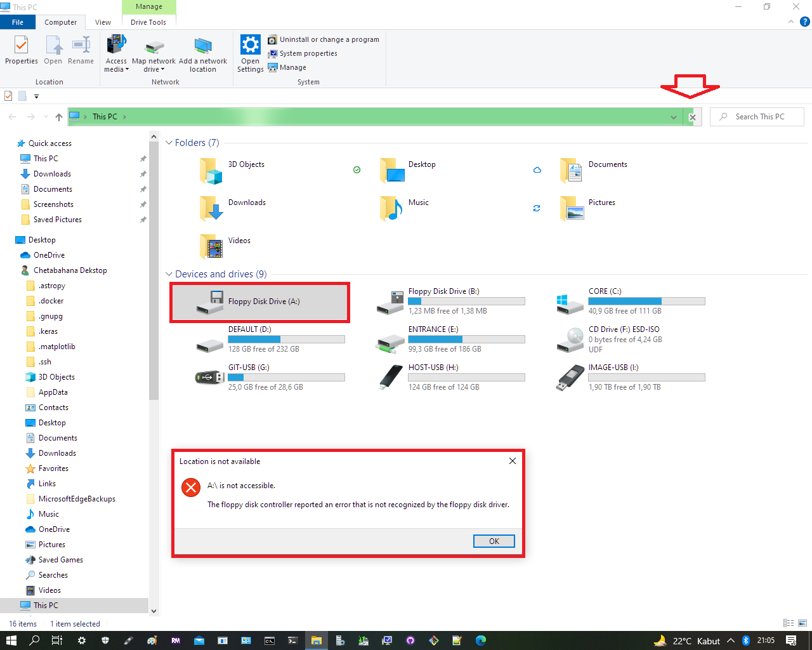Go up one folder level
The image size is (812, 650).
(x=59, y=117)
